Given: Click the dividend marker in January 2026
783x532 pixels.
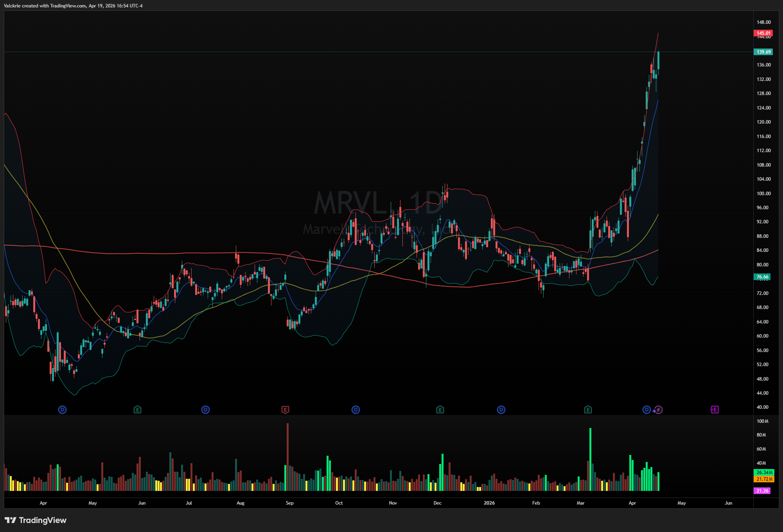Looking at the screenshot, I should click(x=501, y=410).
